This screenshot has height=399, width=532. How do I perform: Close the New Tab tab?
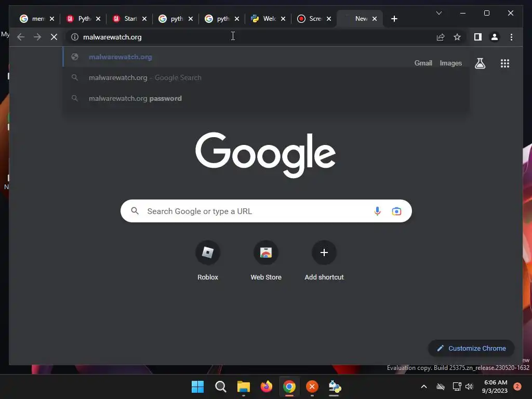(375, 19)
